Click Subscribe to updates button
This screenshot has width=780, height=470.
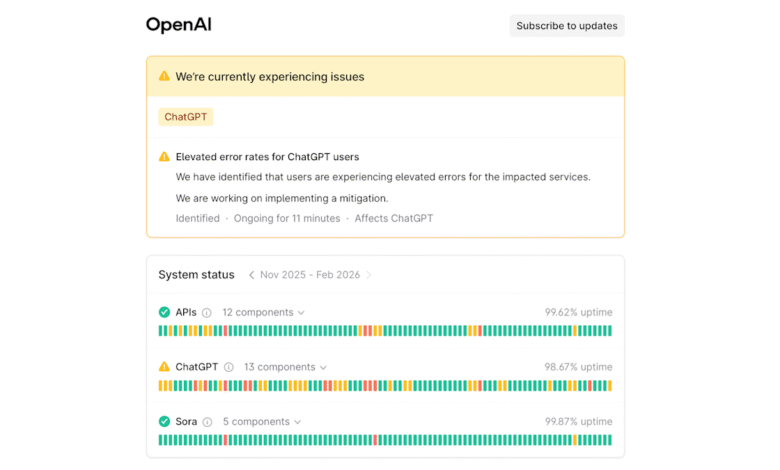tap(566, 26)
